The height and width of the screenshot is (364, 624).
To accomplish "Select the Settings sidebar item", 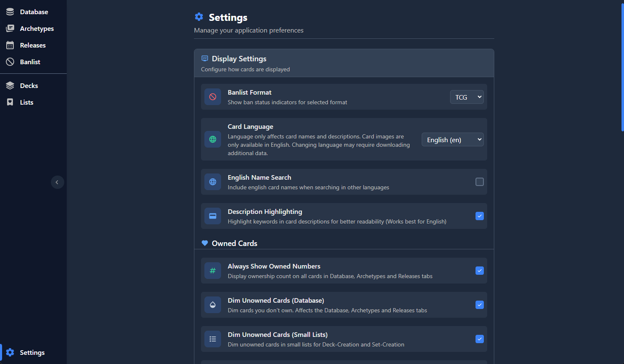I will click(x=33, y=352).
